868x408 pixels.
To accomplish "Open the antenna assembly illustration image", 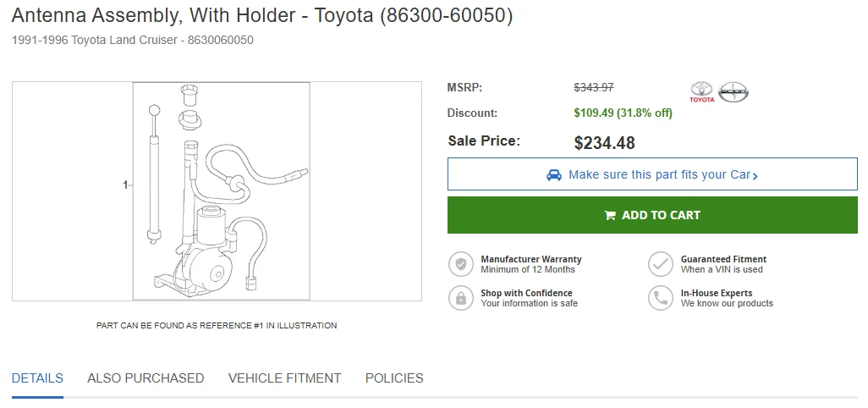I will coord(222,191).
